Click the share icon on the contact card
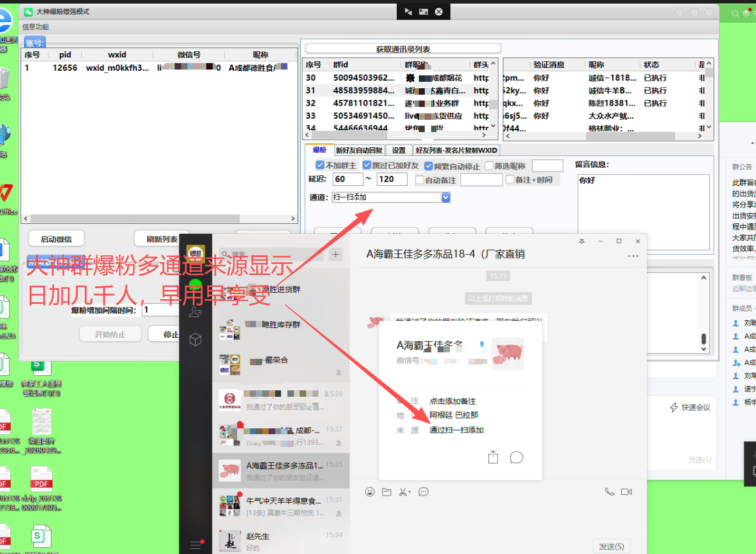 [493, 457]
